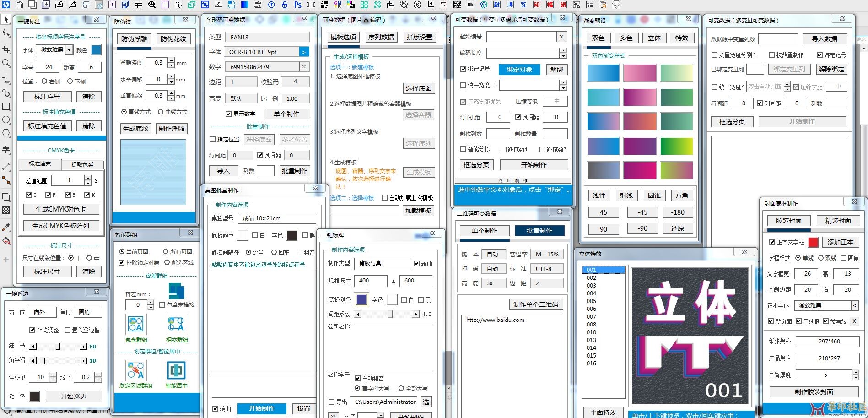Screen dimensions: 868x418
Task: Click the QR code icon in toolbar
Action: [x=457, y=5]
